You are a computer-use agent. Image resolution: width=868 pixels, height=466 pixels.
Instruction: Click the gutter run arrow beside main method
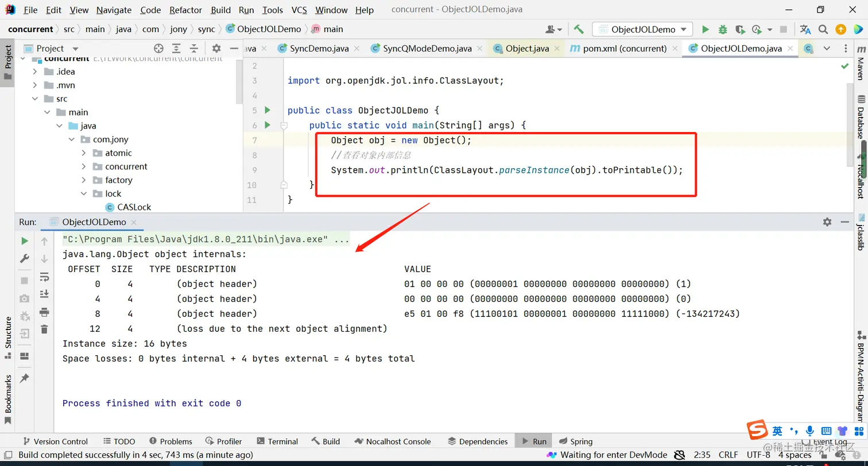pyautogui.click(x=267, y=125)
